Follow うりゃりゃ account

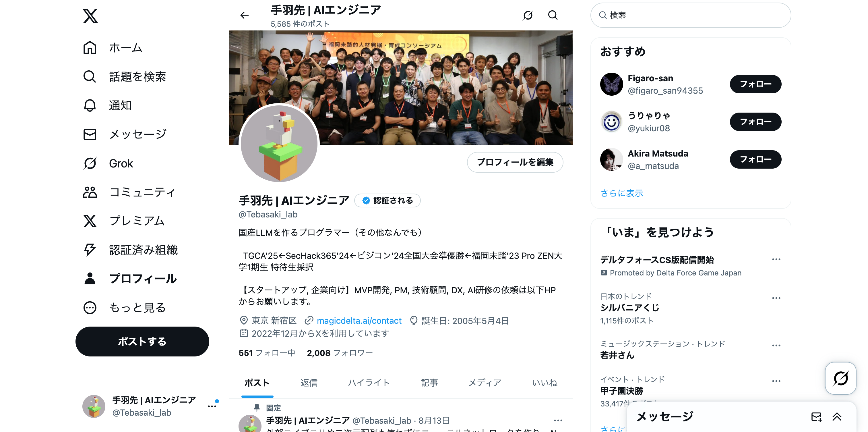pyautogui.click(x=755, y=122)
